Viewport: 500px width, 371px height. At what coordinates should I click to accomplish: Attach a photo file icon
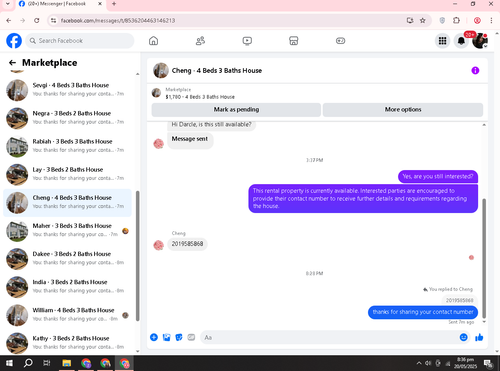coord(166,337)
